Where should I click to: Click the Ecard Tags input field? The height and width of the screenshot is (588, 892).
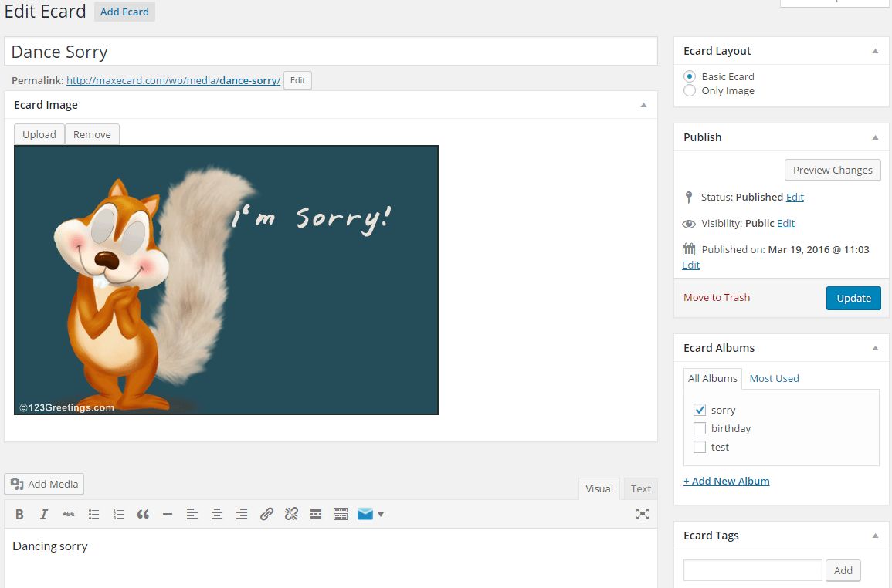coord(752,570)
